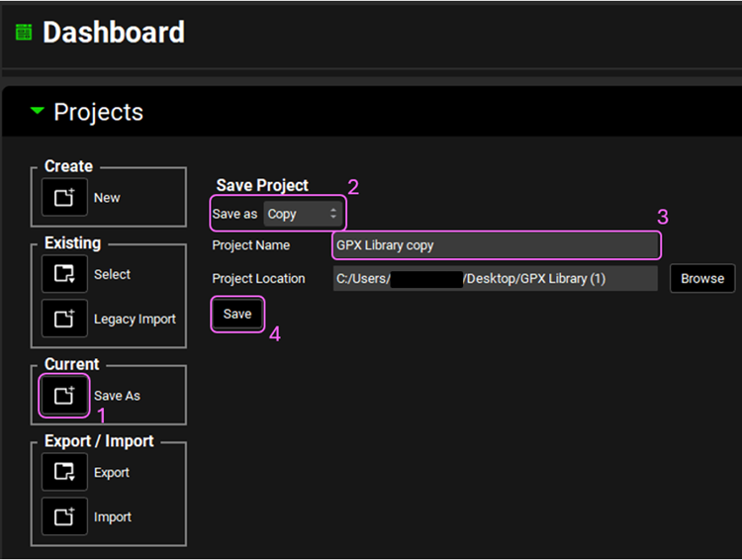742x560 pixels.
Task: Click the New label in Create group
Action: [x=107, y=198]
